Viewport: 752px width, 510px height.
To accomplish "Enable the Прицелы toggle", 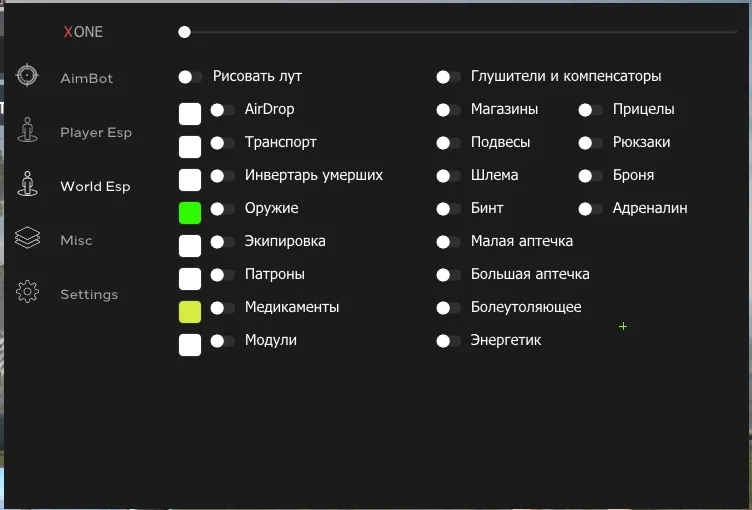I will [590, 110].
